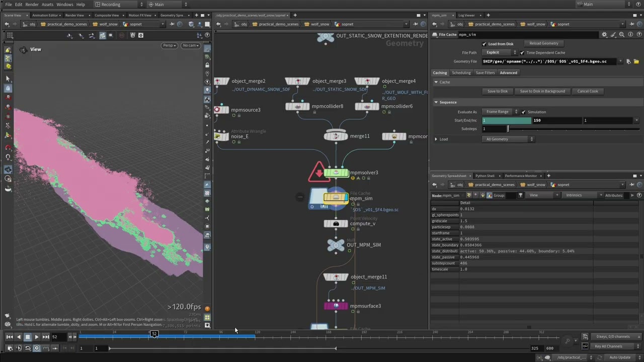Select the mpmsource3 node

point(220,110)
